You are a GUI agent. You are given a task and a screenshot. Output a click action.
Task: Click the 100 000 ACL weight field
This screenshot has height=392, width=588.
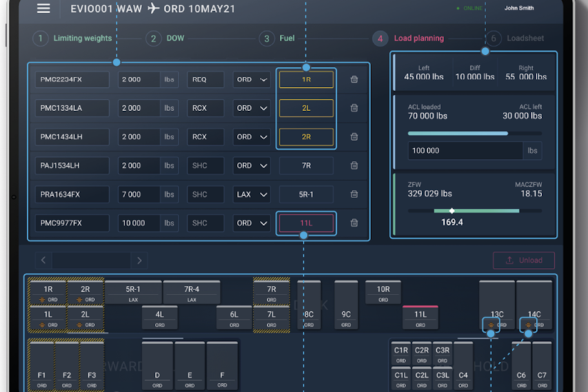465,150
